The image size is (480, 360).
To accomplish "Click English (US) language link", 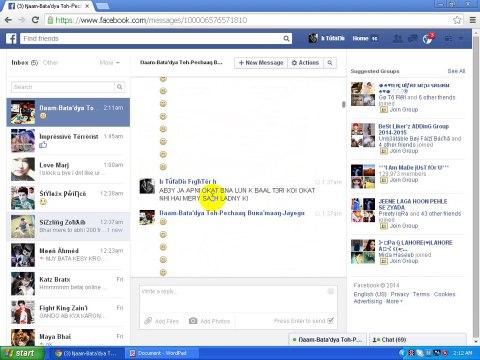I will coord(370,294).
